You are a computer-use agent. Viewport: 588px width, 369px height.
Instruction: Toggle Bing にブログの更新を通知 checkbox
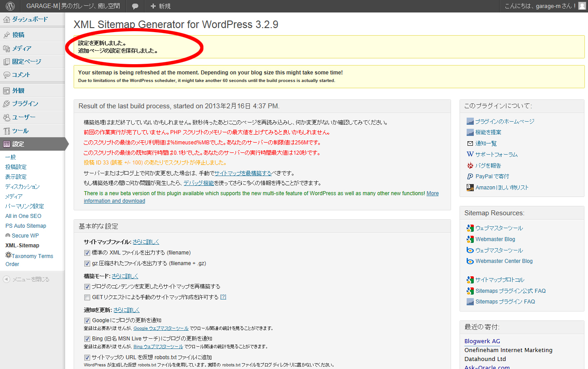[x=87, y=339]
